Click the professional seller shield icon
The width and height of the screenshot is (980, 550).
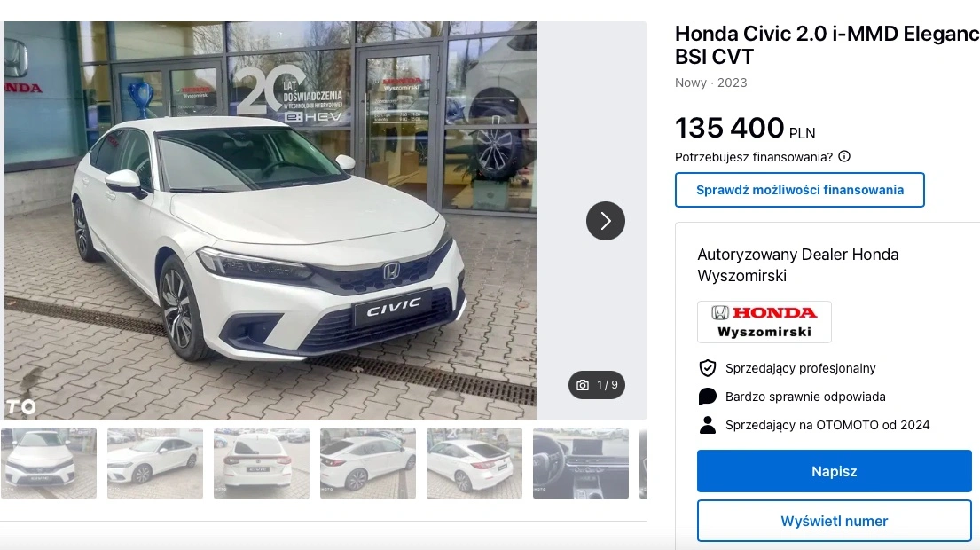pos(708,368)
